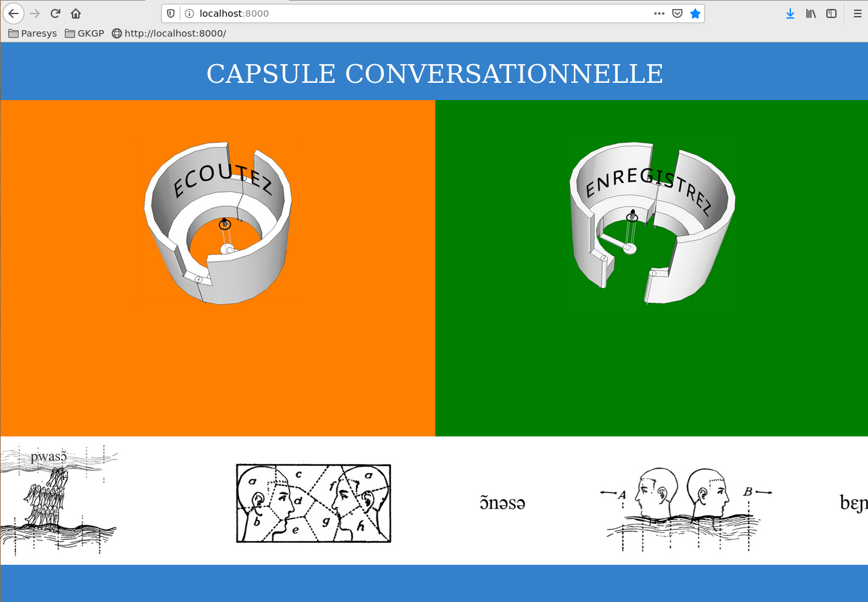Open the downloads panel
The width and height of the screenshot is (868, 602).
(x=790, y=13)
